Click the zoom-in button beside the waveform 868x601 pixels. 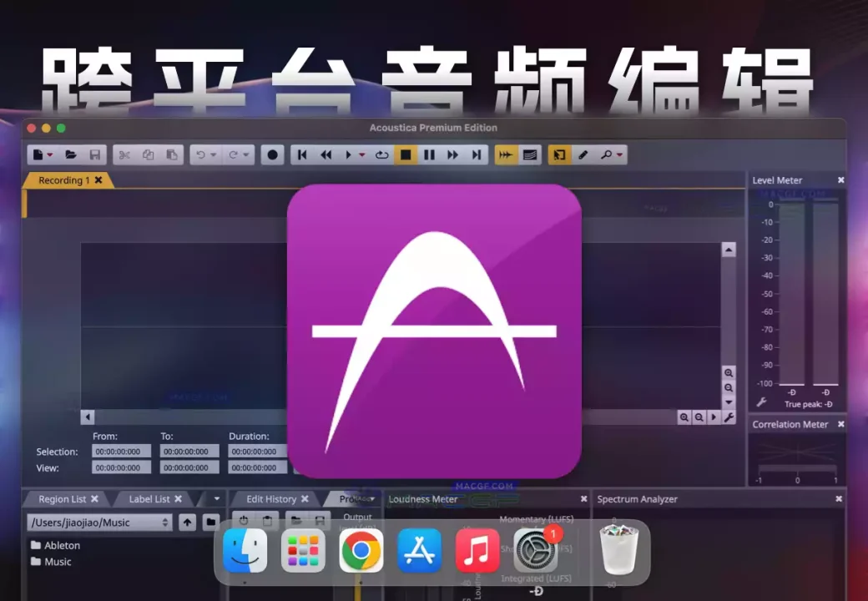point(729,372)
